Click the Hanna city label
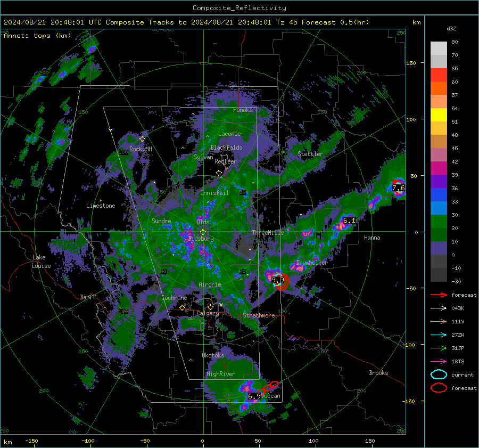 (x=372, y=238)
